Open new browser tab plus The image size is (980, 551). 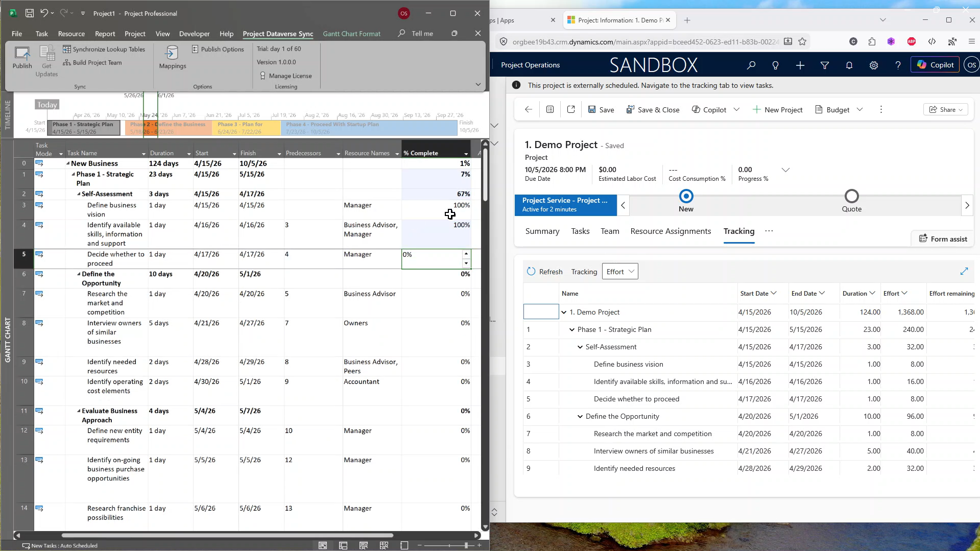(687, 20)
